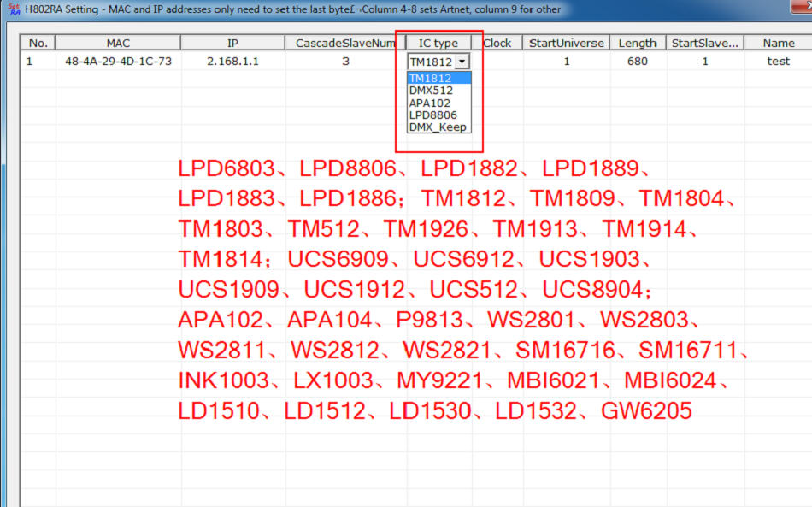Click the IP column header
Screen dimensions: 812x507
(x=232, y=43)
